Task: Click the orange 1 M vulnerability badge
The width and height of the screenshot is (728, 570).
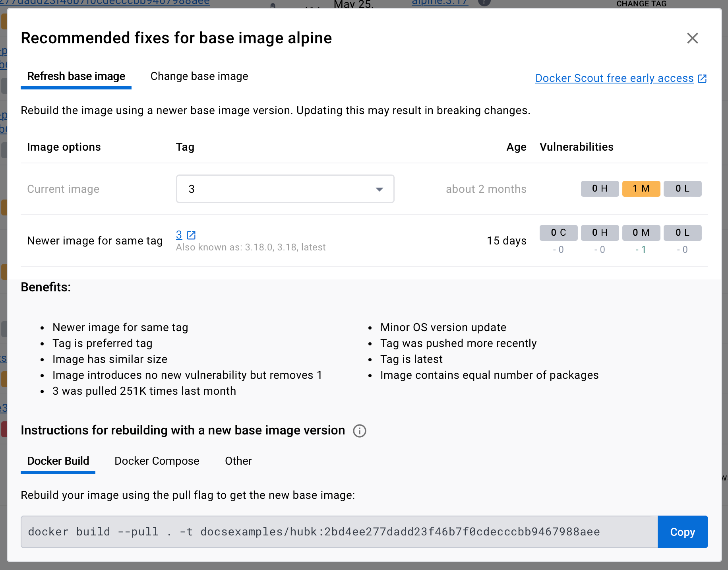Action: pos(641,189)
